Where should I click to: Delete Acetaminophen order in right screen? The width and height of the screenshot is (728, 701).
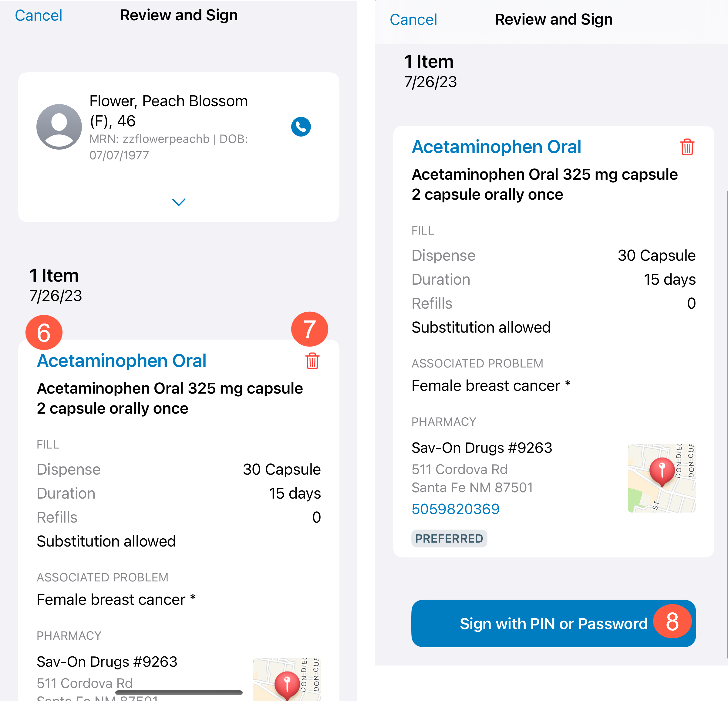[687, 147]
